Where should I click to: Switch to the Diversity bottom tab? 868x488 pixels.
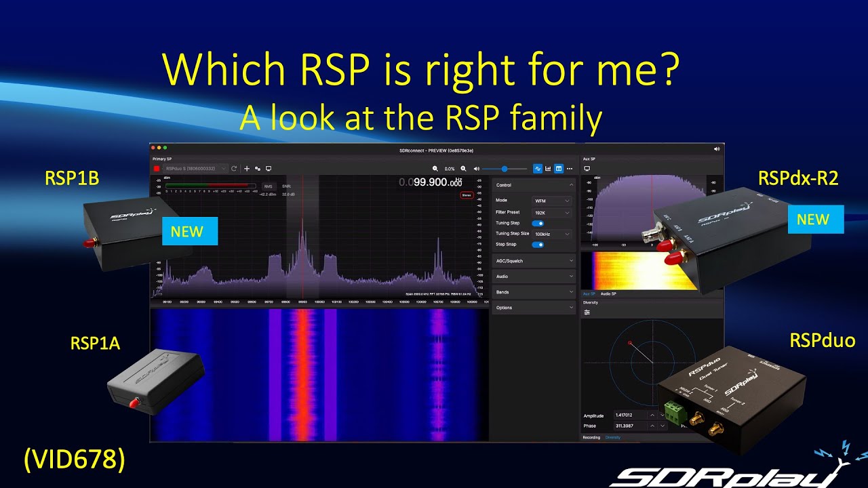(613, 437)
